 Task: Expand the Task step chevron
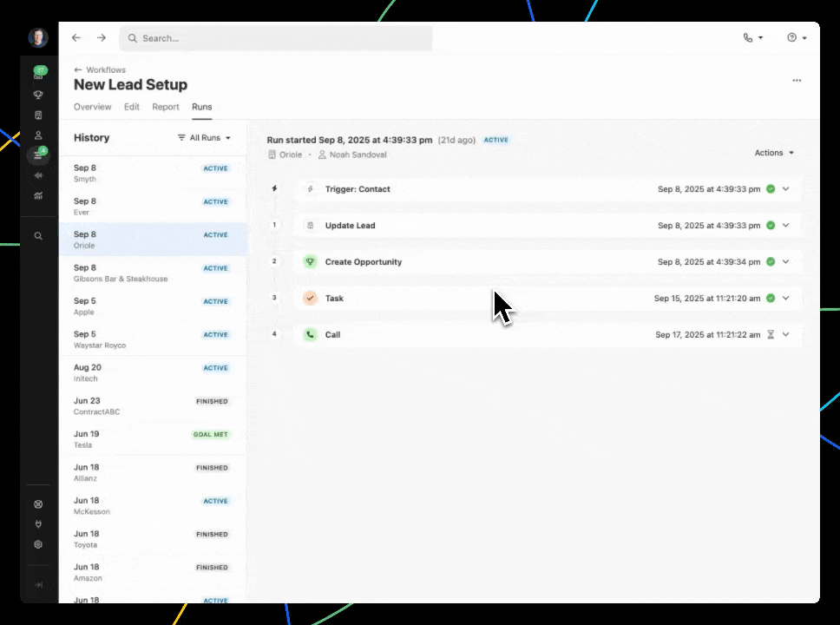coord(786,298)
